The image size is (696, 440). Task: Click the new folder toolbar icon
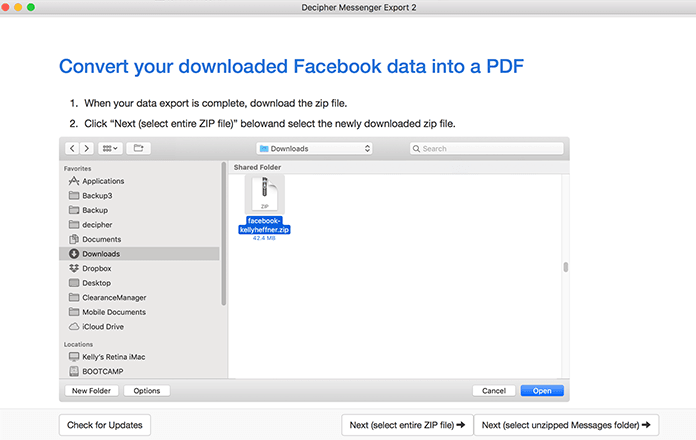click(x=138, y=148)
